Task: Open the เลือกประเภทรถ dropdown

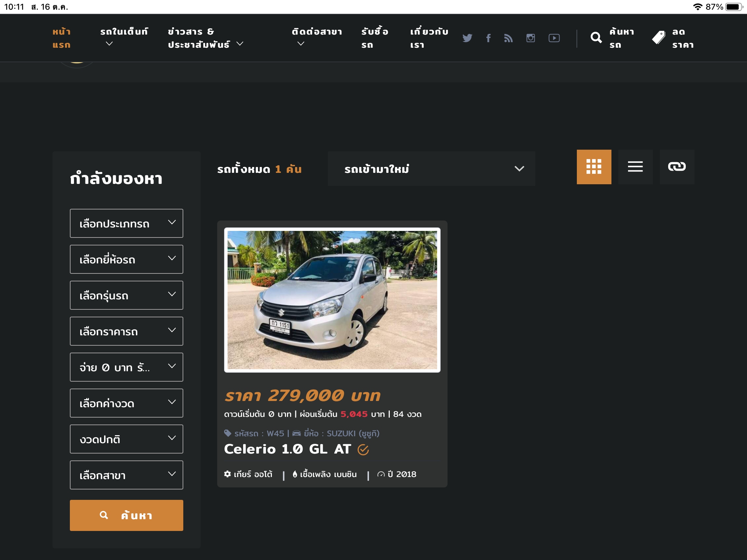Action: (126, 223)
